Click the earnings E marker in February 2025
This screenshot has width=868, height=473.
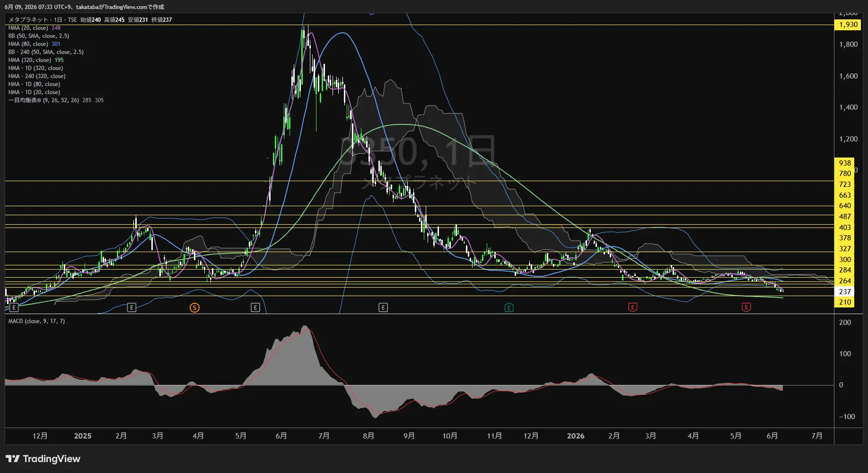coord(132,308)
